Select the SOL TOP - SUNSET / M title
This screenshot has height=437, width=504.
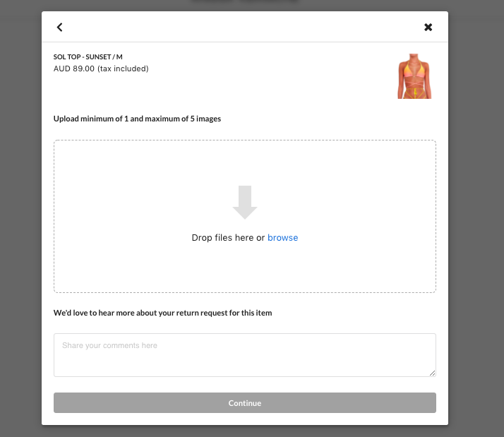point(88,57)
